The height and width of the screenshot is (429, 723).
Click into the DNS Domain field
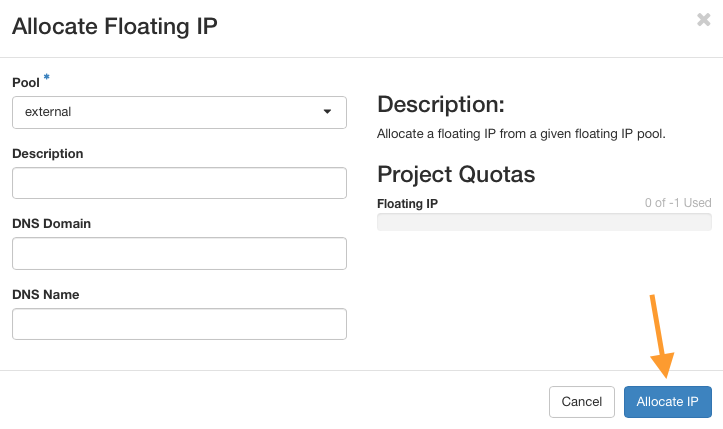(x=179, y=253)
